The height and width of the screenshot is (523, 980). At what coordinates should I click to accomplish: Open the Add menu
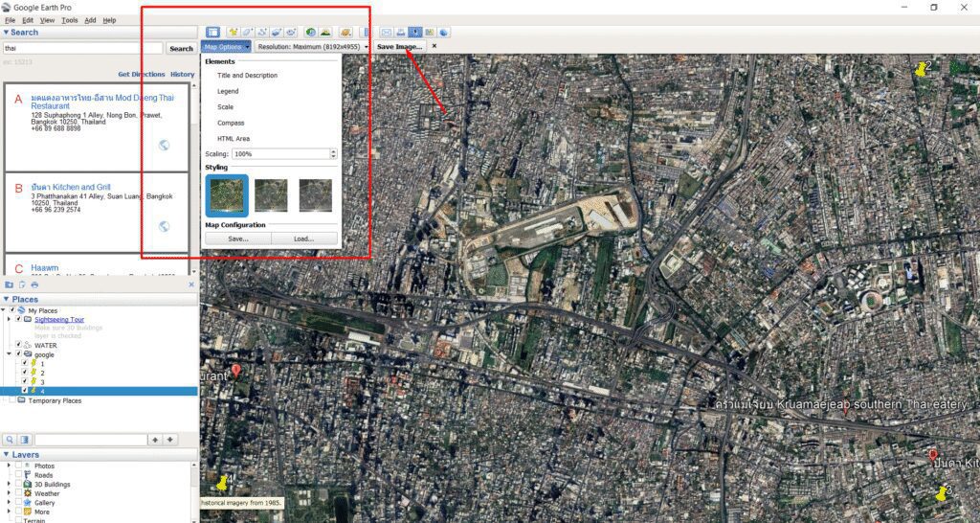coord(91,20)
